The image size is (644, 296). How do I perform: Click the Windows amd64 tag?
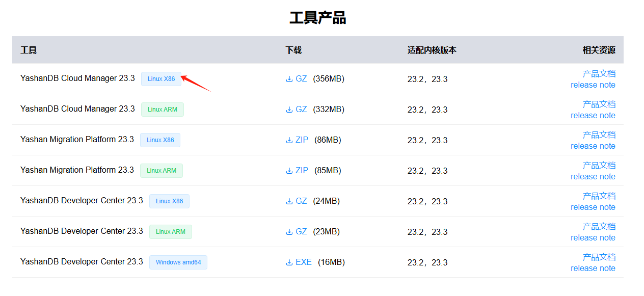(178, 262)
